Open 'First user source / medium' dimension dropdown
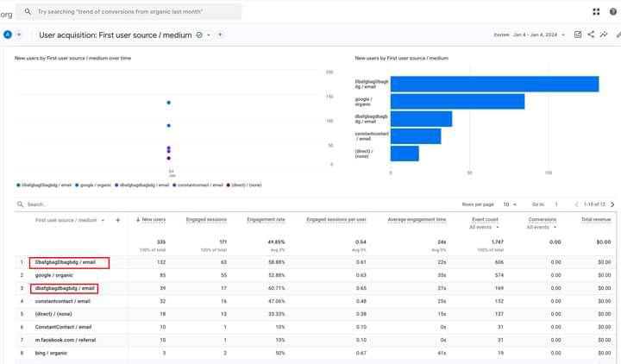 pyautogui.click(x=70, y=220)
